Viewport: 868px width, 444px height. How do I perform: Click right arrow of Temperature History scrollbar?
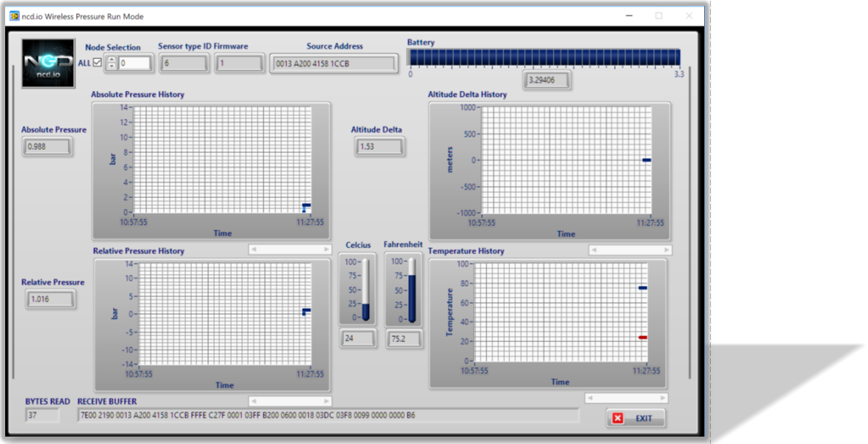click(663, 398)
